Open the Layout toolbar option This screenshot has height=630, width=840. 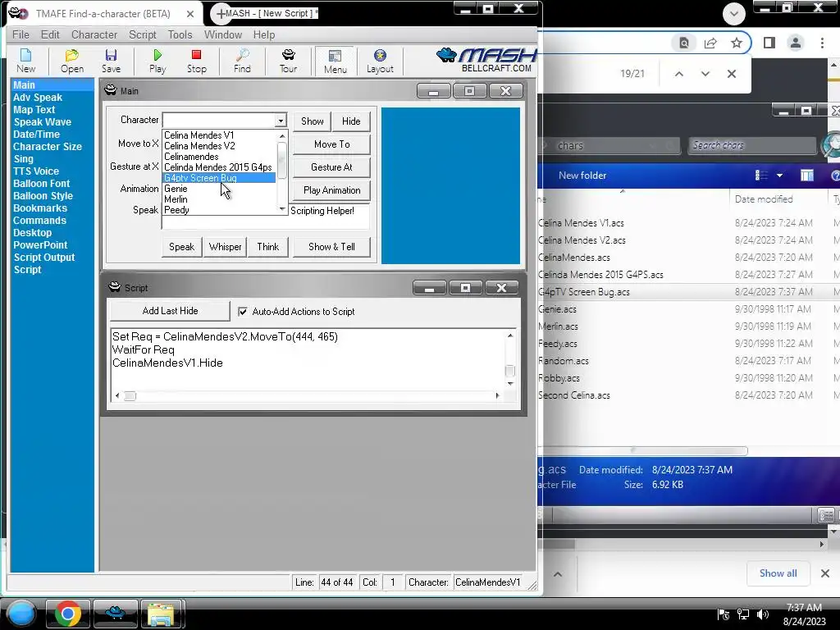380,61
